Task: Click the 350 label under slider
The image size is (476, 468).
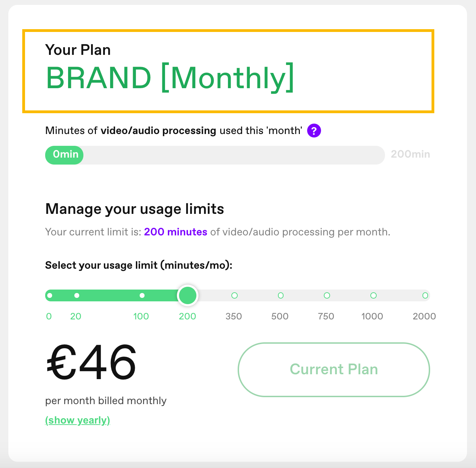Action: [x=234, y=316]
